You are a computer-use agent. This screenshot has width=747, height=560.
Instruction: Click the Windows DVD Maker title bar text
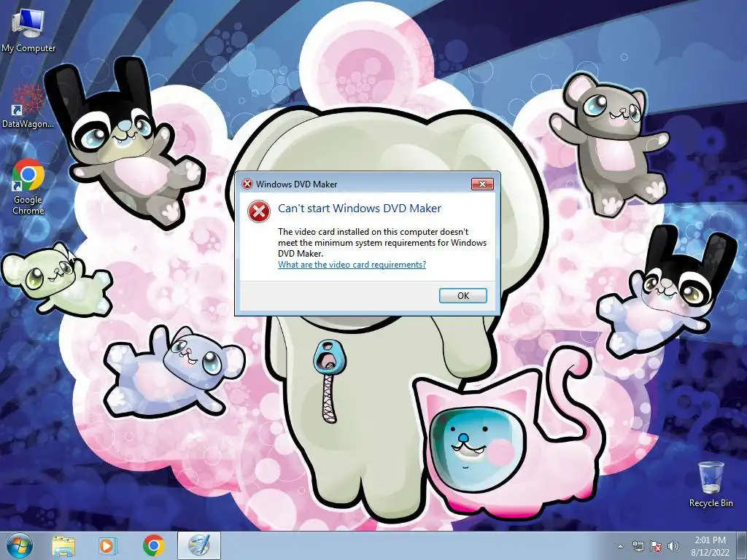(x=296, y=184)
